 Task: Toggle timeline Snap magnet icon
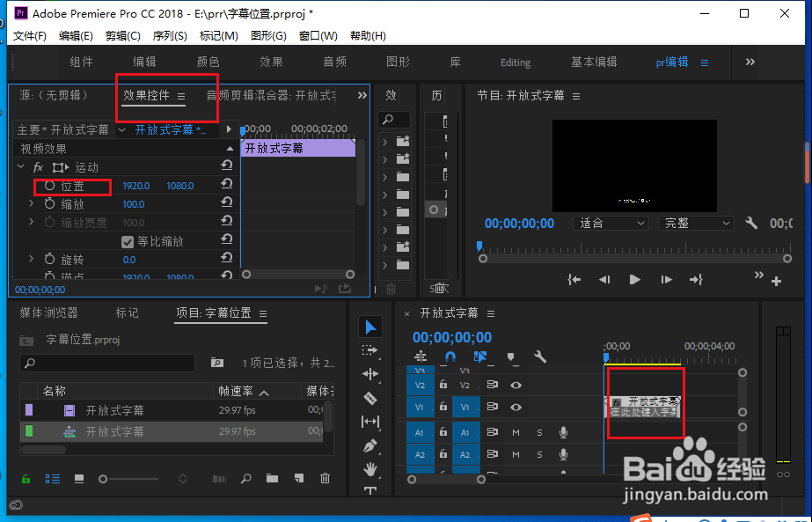tap(450, 357)
